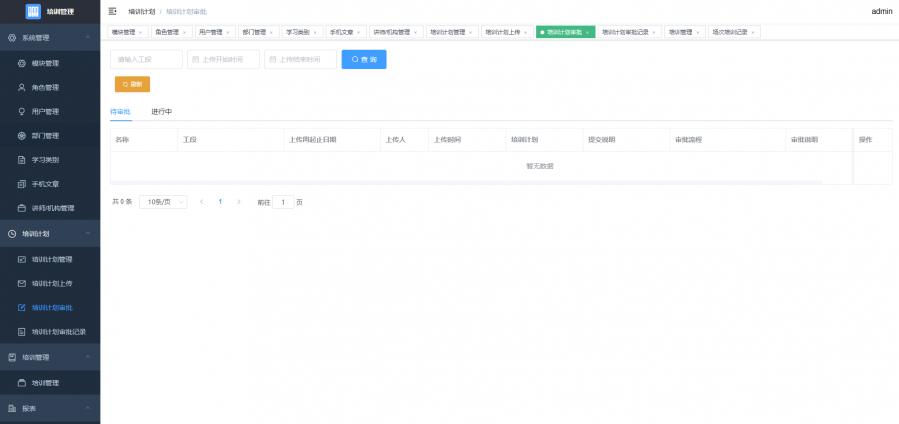The width and height of the screenshot is (899, 424).
Task: Open 用户管理 in the sidebar
Action: [x=45, y=111]
